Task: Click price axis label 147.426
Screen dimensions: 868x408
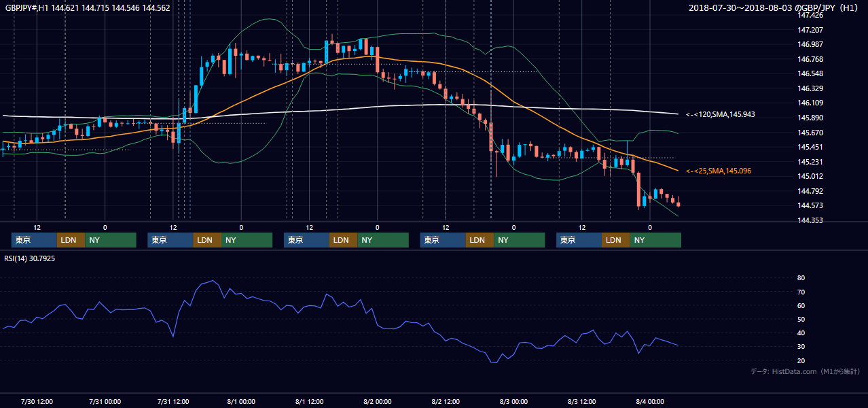Action: point(810,15)
